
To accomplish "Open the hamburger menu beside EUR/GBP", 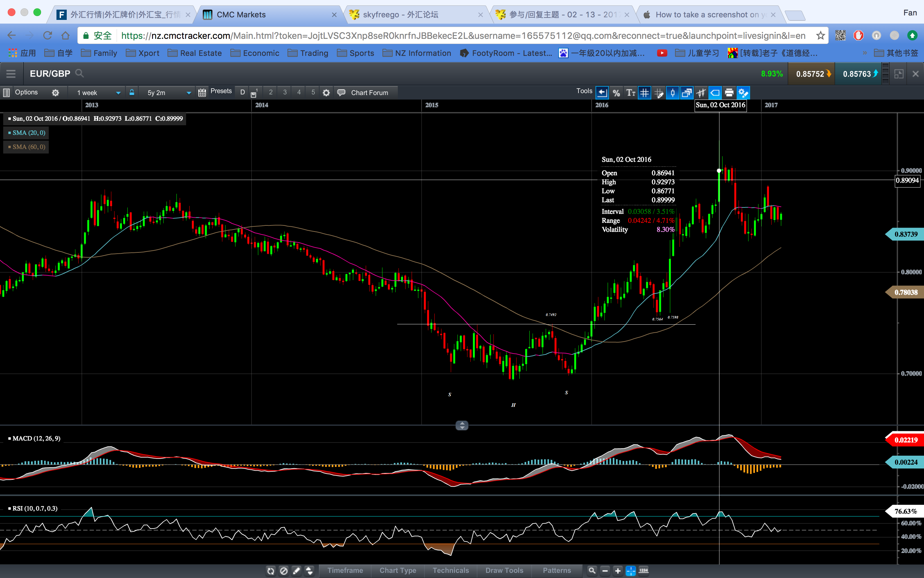I will click(x=11, y=74).
